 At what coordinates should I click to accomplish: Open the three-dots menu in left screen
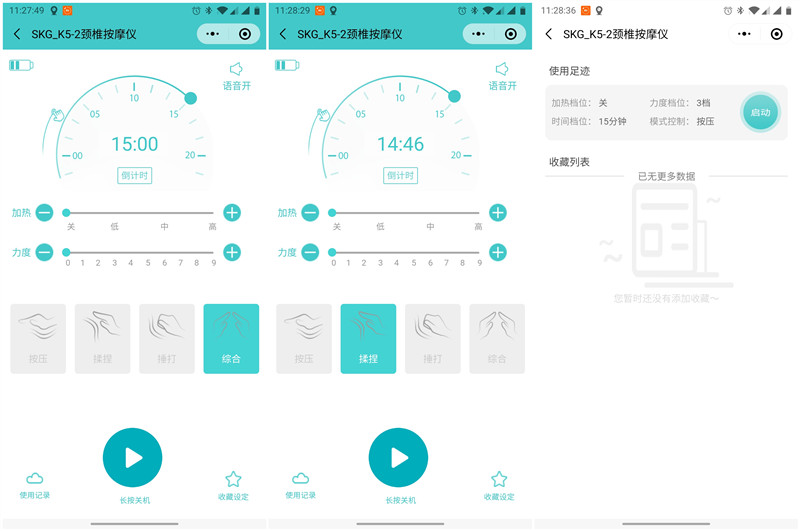pos(213,34)
